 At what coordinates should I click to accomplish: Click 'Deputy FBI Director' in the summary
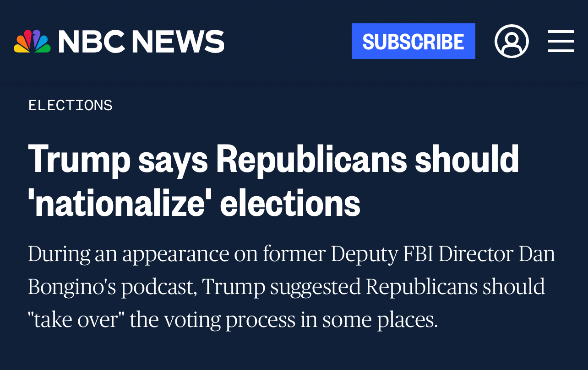click(421, 254)
